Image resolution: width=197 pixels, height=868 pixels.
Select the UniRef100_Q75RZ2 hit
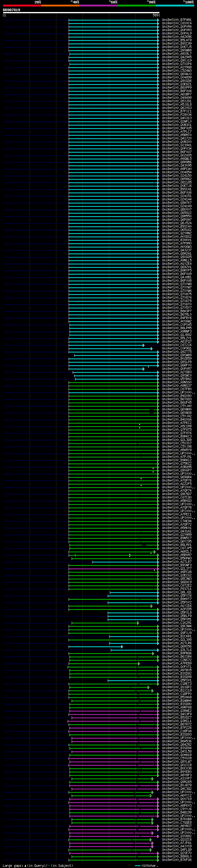pos(176,464)
